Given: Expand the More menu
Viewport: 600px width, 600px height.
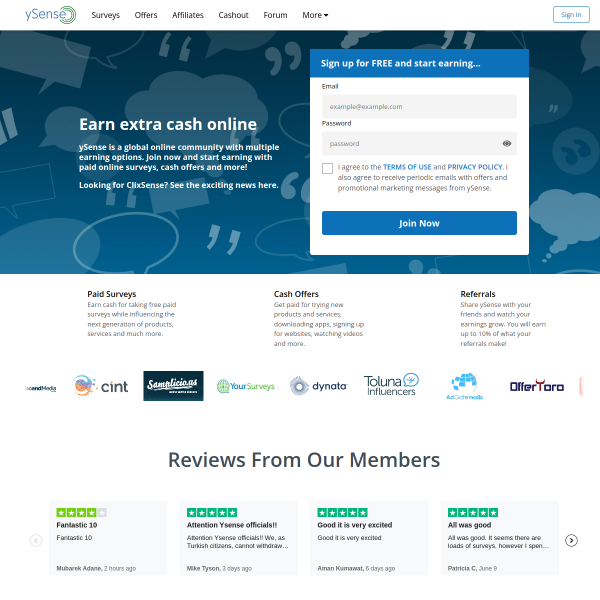Looking at the screenshot, I should tap(315, 15).
